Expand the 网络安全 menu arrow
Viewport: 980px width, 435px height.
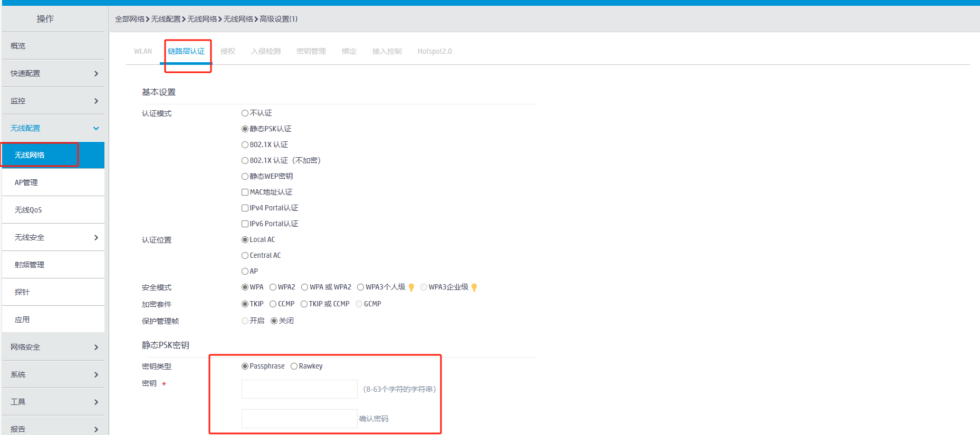click(x=96, y=347)
